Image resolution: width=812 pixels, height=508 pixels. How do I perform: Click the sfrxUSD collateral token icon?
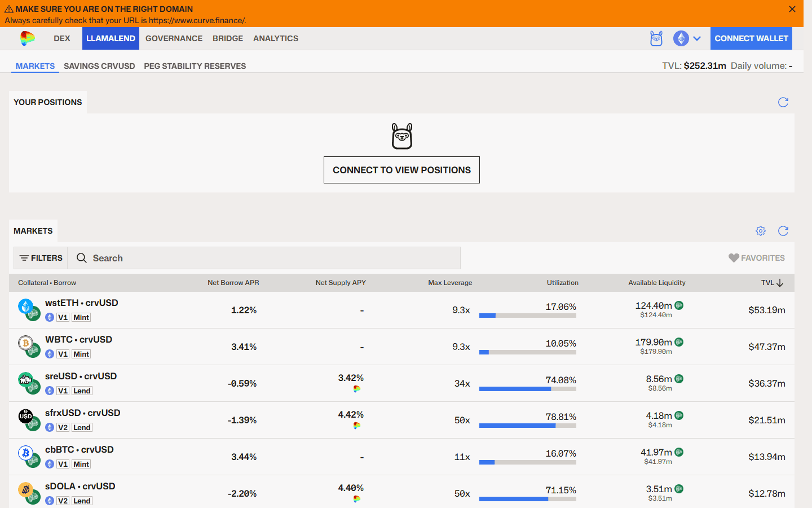pyautogui.click(x=25, y=416)
